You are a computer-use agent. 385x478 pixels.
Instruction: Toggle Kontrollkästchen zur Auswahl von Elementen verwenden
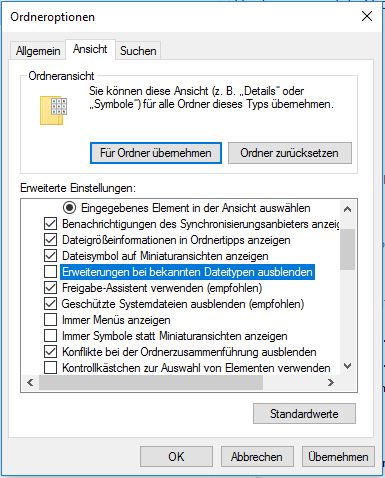click(50, 368)
